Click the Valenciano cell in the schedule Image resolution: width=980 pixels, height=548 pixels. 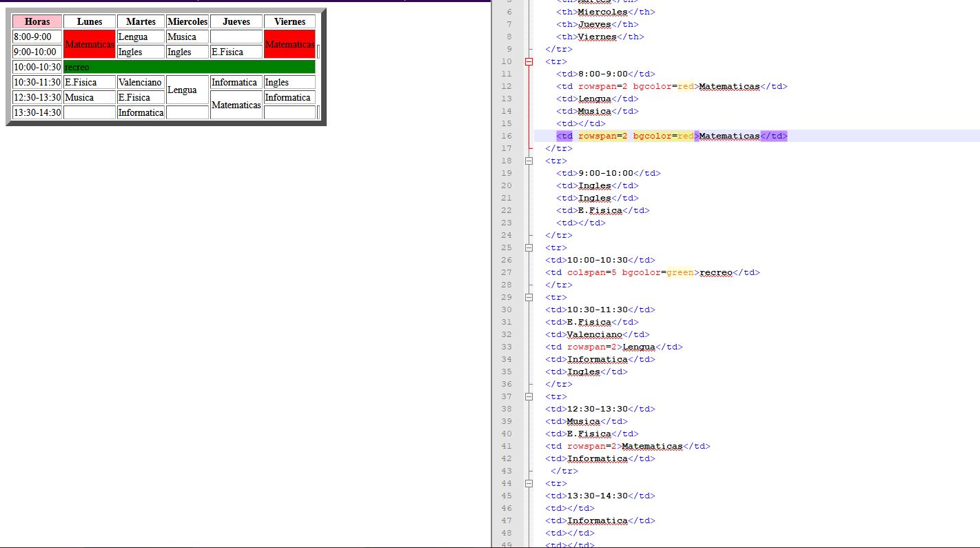pos(141,82)
